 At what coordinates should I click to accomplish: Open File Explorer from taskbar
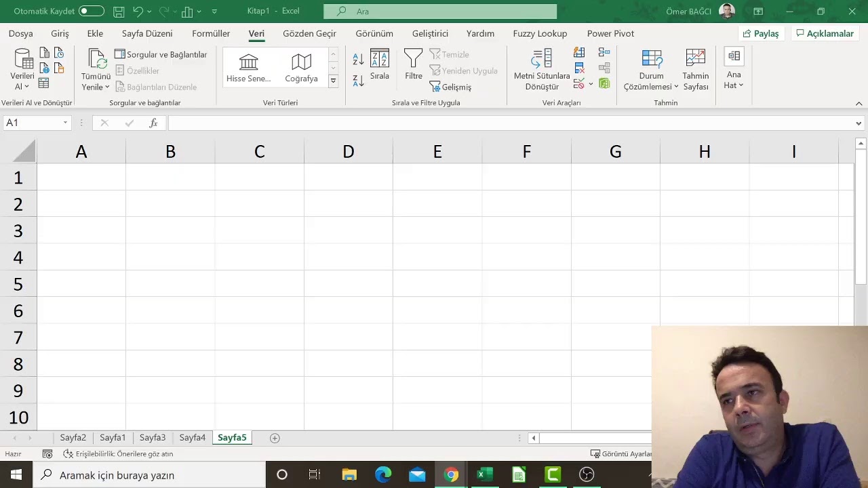pos(349,475)
